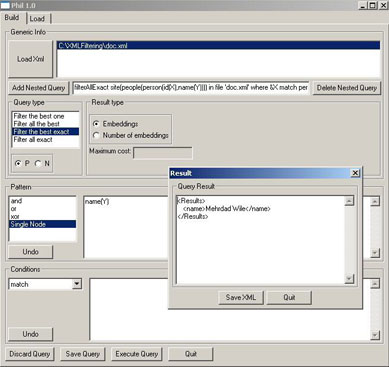This screenshot has width=389, height=367.
Task: Maximize the Phil 1.0 window
Action: [372, 5]
